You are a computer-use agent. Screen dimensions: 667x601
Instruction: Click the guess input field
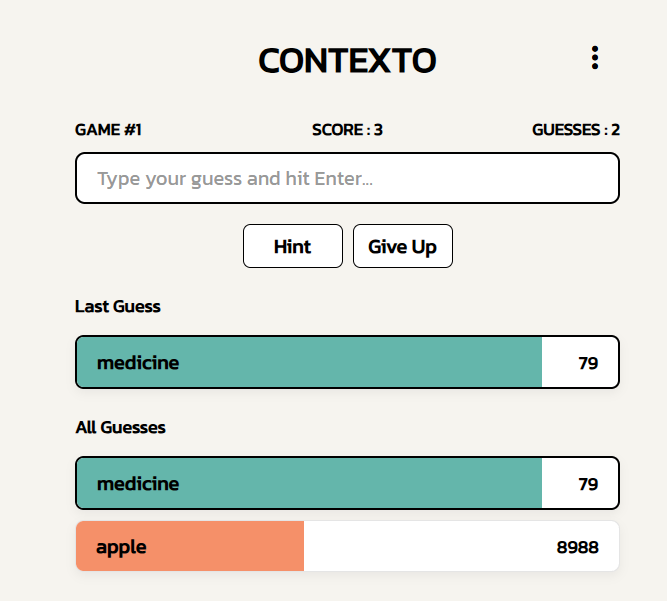(x=347, y=178)
